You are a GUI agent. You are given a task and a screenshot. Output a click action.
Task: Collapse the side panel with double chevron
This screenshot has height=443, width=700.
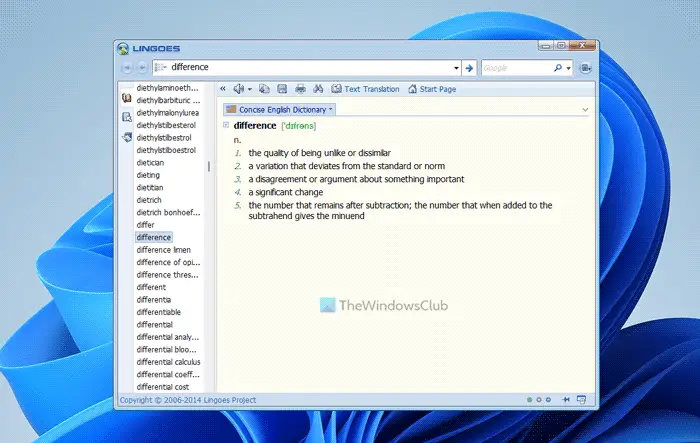[x=222, y=89]
